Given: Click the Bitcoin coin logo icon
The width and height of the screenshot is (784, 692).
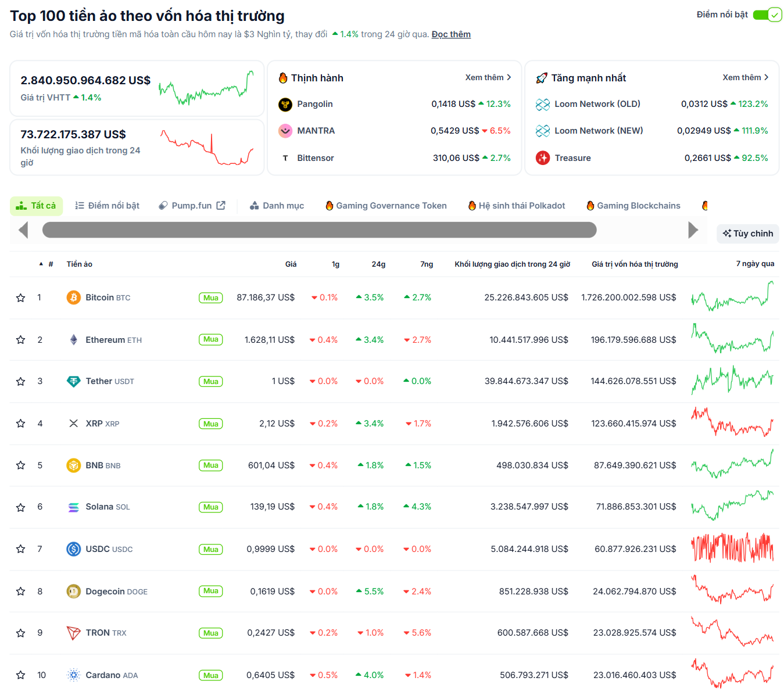Looking at the screenshot, I should (73, 297).
